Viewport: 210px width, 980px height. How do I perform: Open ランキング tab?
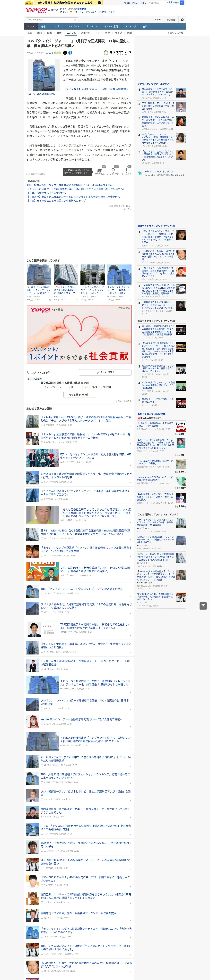point(130,27)
